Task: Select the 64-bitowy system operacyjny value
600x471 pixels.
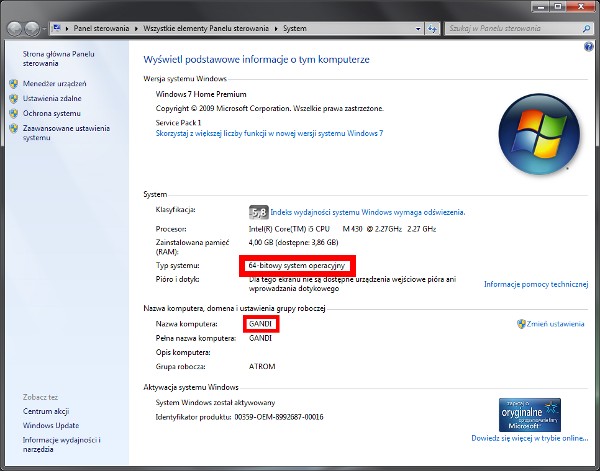Action: pyautogui.click(x=297, y=265)
